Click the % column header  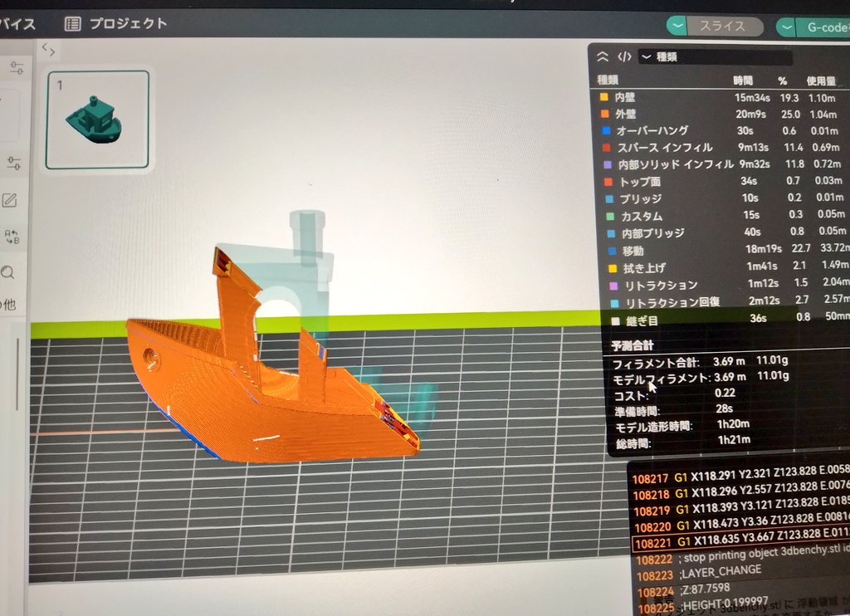click(782, 81)
